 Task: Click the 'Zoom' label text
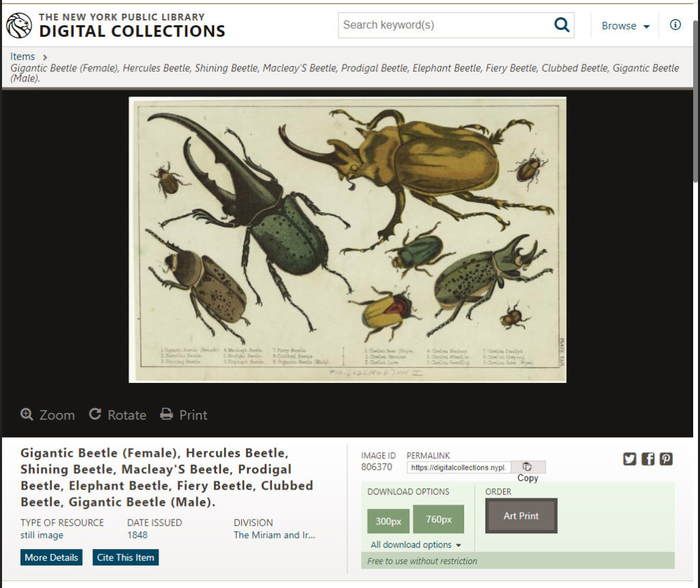[57, 415]
